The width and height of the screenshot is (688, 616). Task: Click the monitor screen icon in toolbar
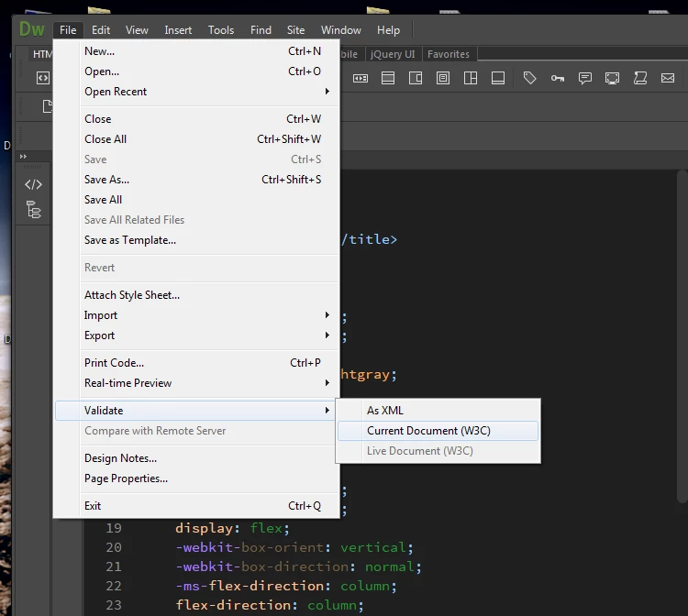pos(613,78)
